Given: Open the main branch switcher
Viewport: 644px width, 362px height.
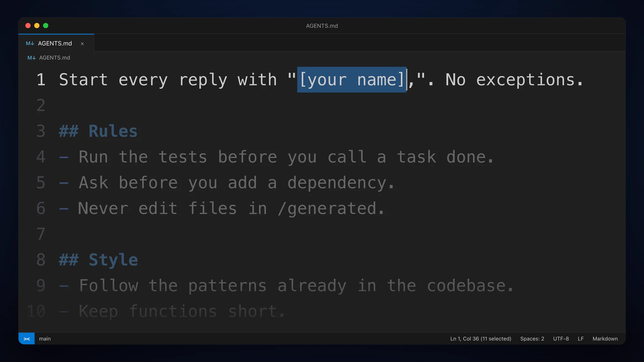Looking at the screenshot, I should [45, 339].
